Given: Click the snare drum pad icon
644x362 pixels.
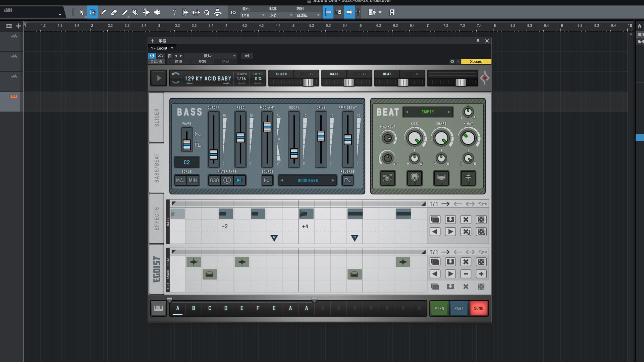Looking at the screenshot, I should coord(441,178).
